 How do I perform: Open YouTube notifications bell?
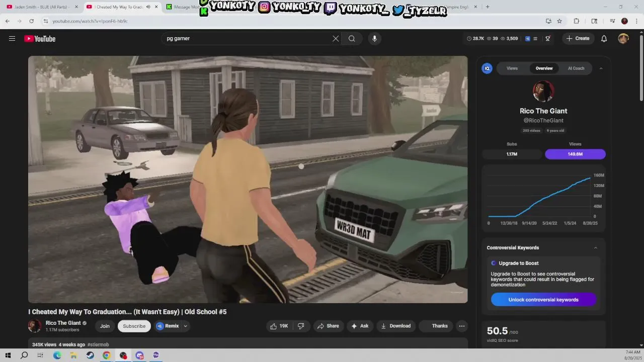[x=604, y=39]
